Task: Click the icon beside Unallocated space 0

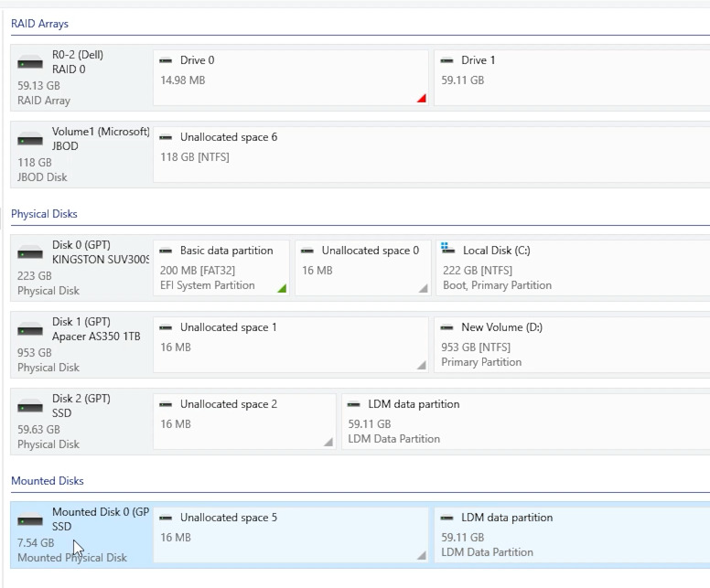Action: tap(307, 251)
